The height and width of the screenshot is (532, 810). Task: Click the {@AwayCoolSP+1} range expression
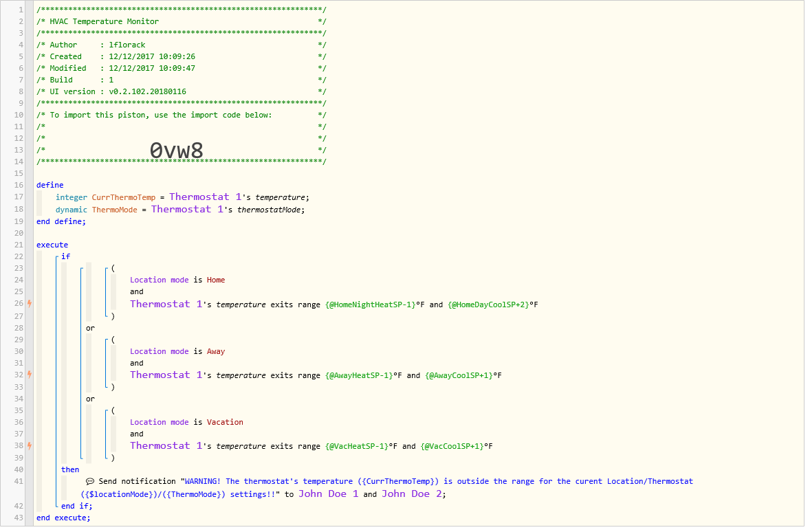click(x=459, y=375)
